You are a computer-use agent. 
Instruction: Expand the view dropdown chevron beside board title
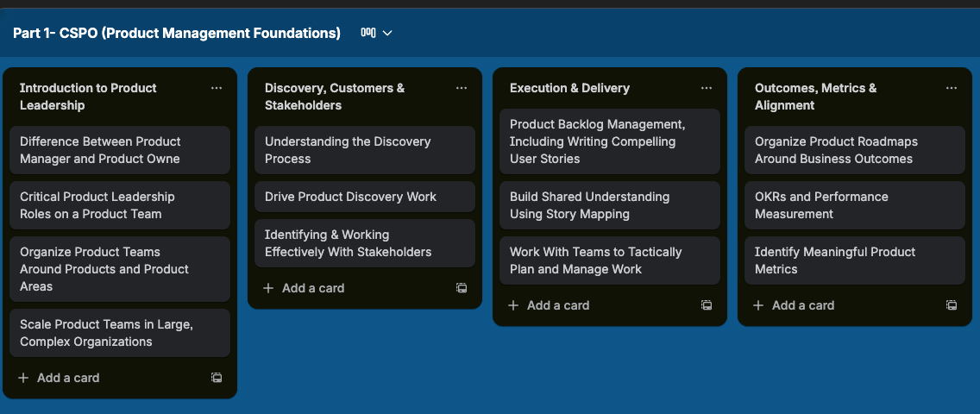click(x=387, y=33)
